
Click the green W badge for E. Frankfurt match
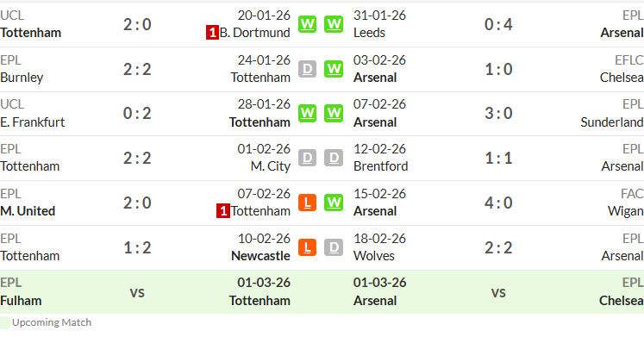pos(307,113)
